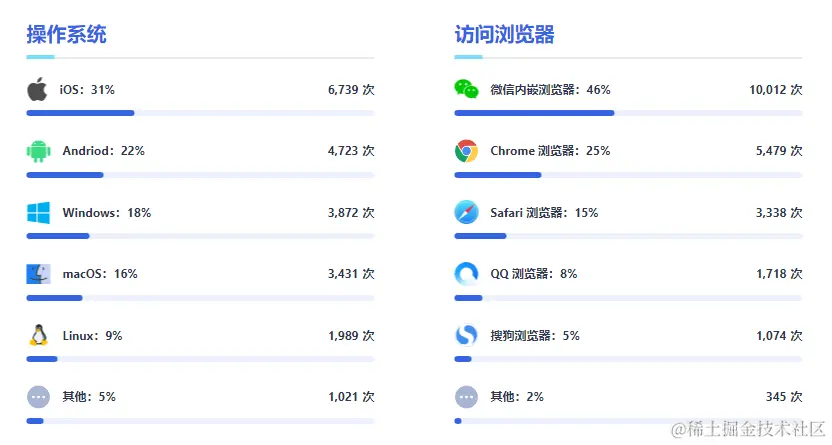Click the Linux penguin icon
The height and width of the screenshot is (445, 832).
[x=38, y=335]
